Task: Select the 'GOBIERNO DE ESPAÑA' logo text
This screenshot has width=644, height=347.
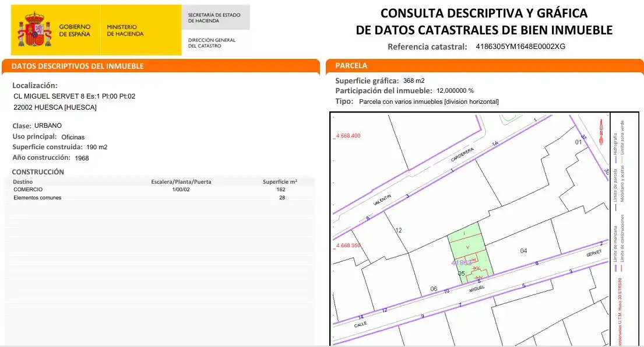Action: click(x=75, y=30)
